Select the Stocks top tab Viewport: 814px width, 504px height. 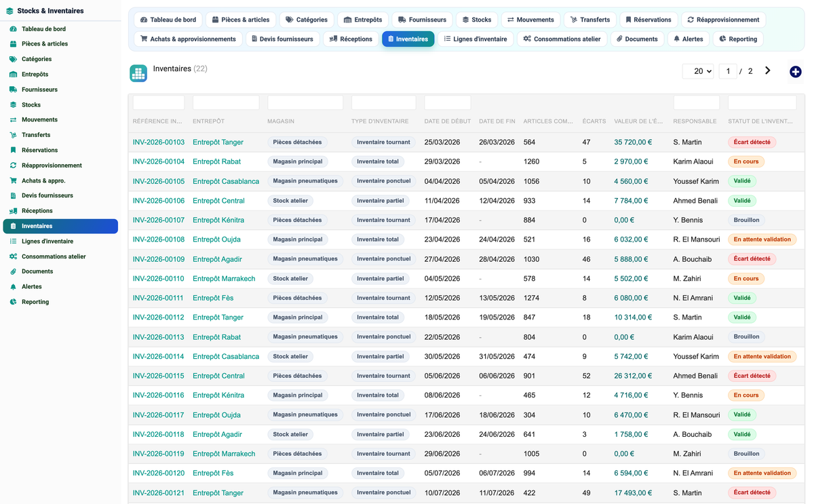tap(477, 20)
